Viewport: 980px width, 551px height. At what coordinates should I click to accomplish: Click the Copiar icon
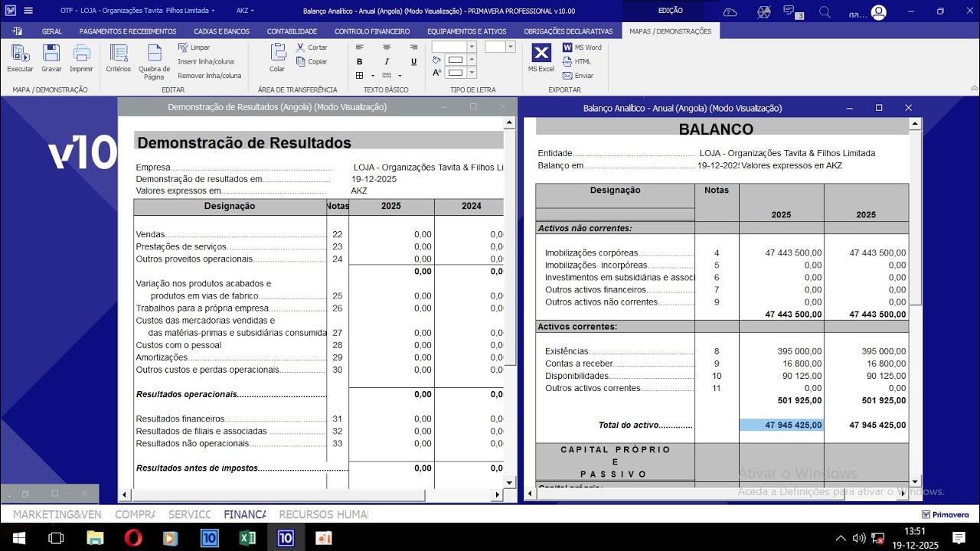click(x=312, y=61)
